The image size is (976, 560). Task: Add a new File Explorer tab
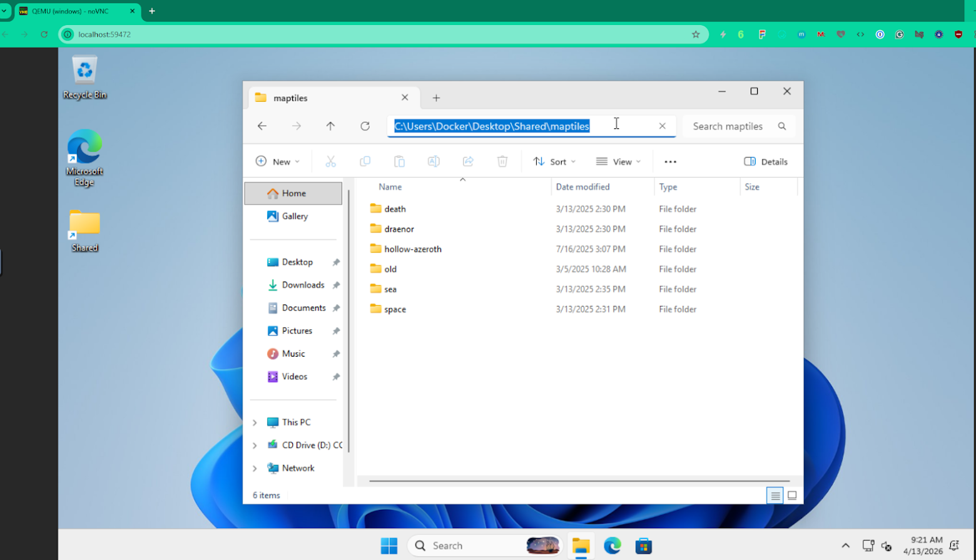(x=436, y=98)
